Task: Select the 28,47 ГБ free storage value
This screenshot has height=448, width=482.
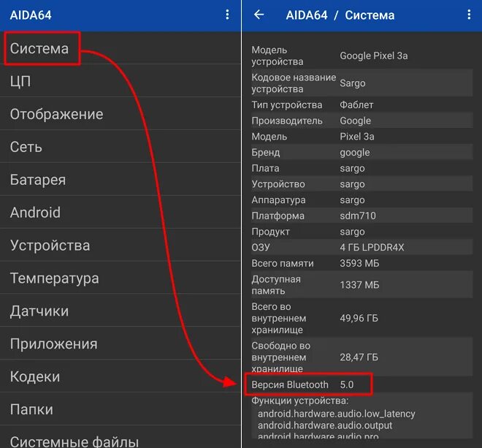Action: click(x=359, y=357)
